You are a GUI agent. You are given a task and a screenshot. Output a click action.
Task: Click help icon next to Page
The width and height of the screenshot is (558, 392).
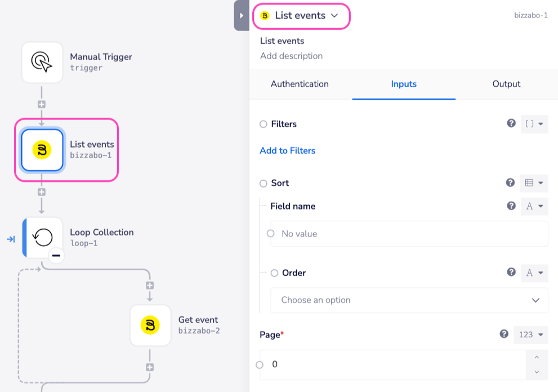(505, 334)
